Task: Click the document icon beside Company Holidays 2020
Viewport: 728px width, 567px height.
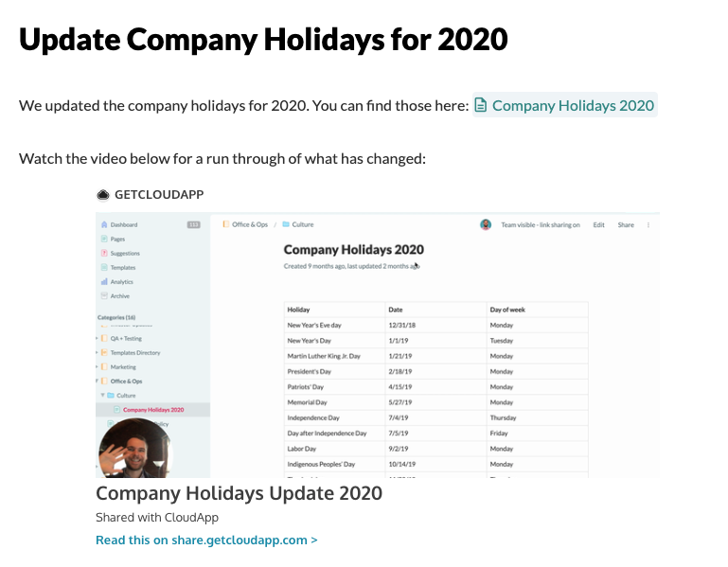Action: click(481, 105)
